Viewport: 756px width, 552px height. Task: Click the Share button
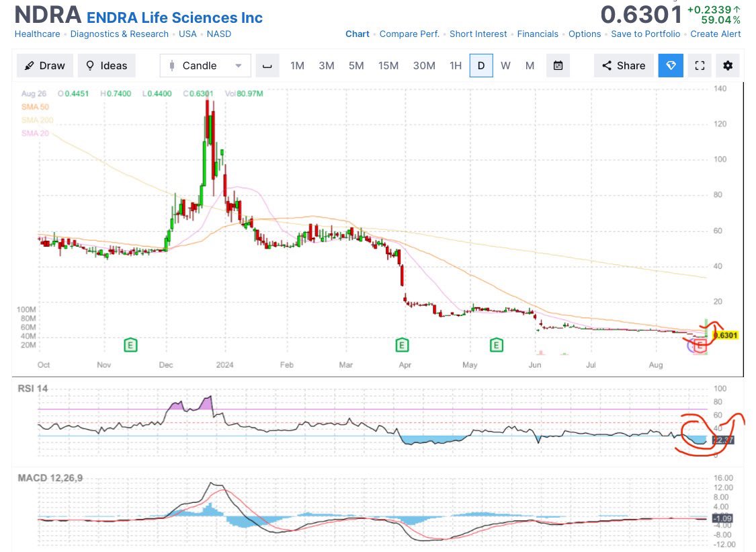point(623,65)
